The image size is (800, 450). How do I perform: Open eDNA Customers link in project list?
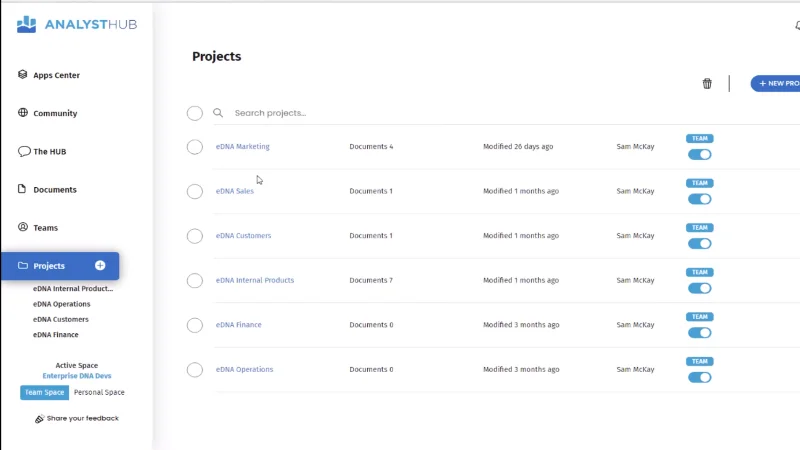pos(243,236)
